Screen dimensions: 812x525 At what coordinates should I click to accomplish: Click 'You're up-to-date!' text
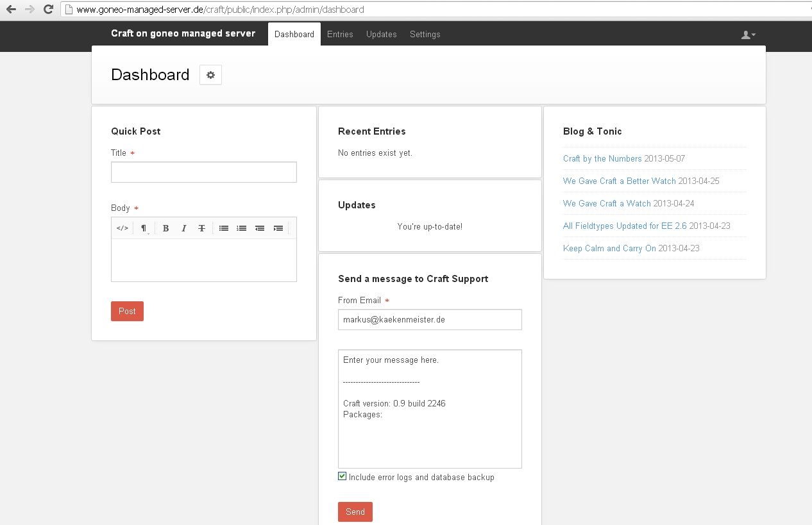pyautogui.click(x=430, y=227)
